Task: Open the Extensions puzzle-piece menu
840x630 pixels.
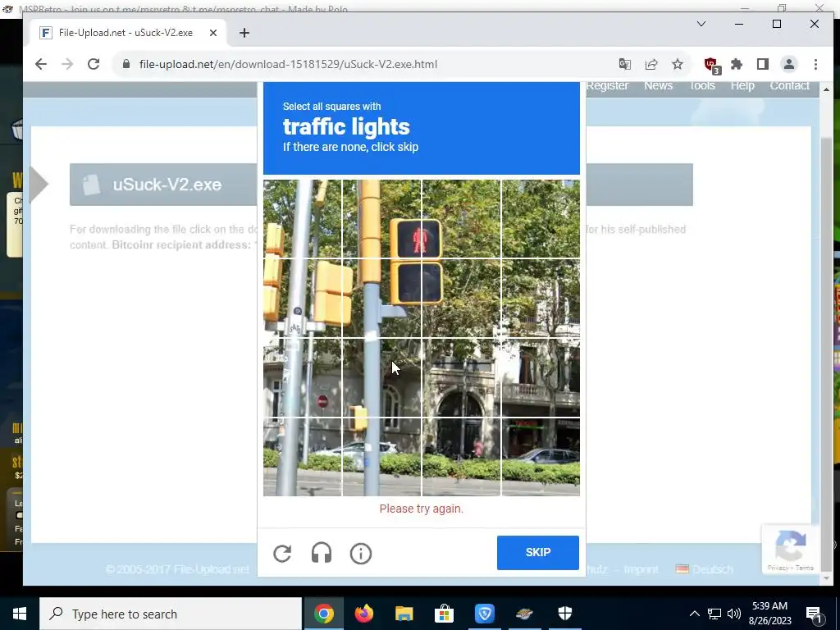Action: click(737, 64)
